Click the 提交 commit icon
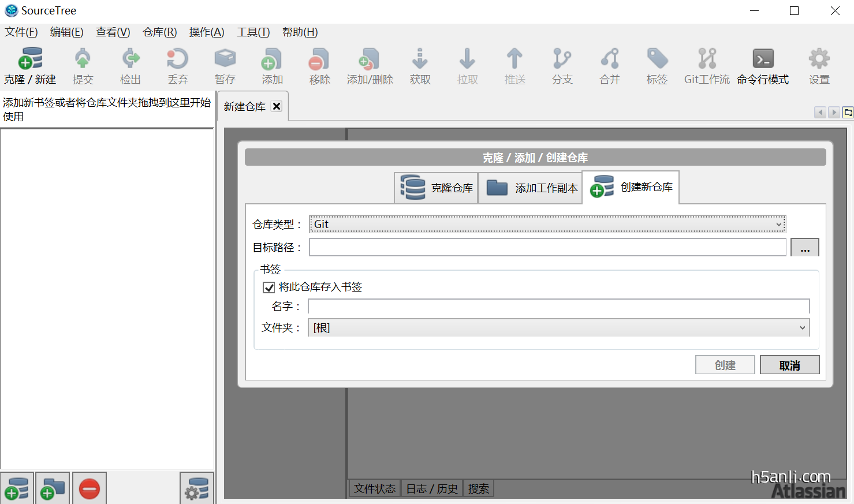 tap(83, 58)
